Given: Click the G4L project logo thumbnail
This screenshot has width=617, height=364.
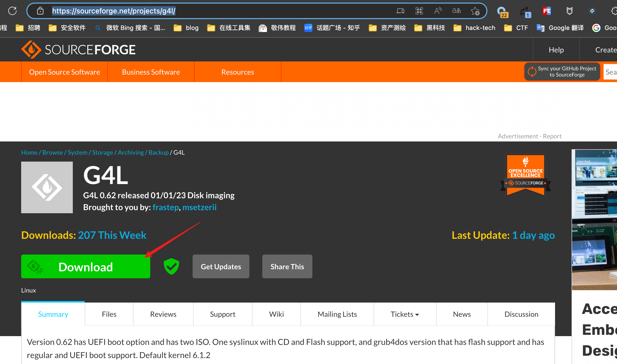Looking at the screenshot, I should 47,187.
